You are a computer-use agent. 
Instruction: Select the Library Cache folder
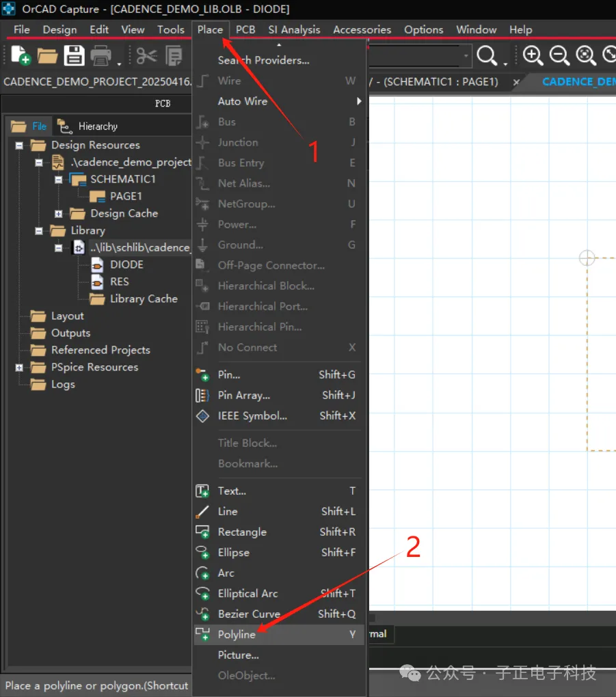point(144,299)
